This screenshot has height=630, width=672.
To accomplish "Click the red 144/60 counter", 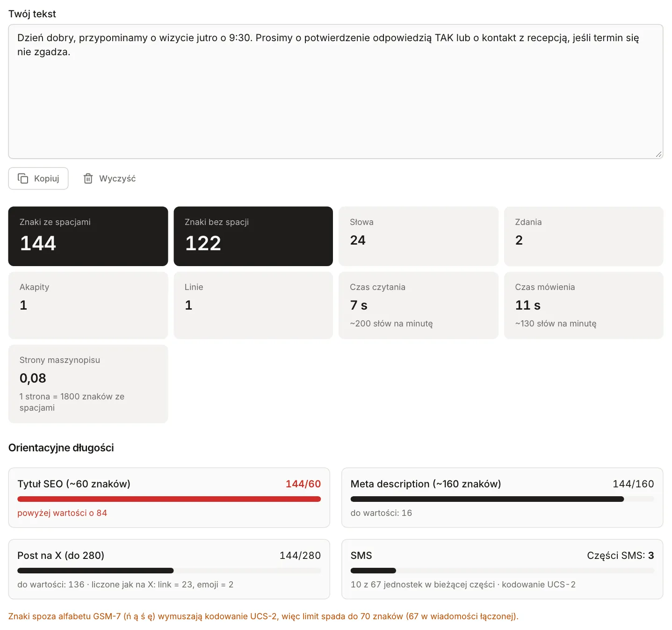I will (303, 484).
